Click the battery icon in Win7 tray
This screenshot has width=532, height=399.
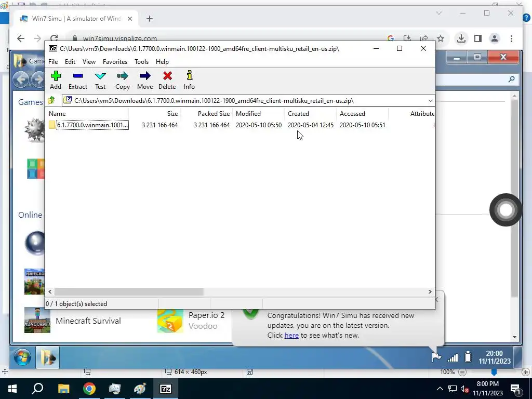pos(468,356)
